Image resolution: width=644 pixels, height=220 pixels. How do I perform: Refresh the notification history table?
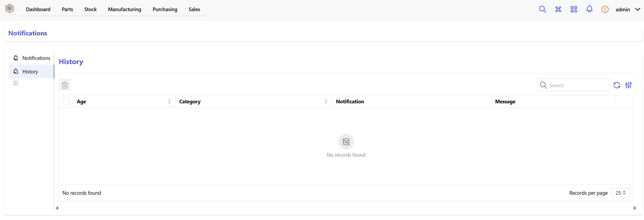pos(616,85)
